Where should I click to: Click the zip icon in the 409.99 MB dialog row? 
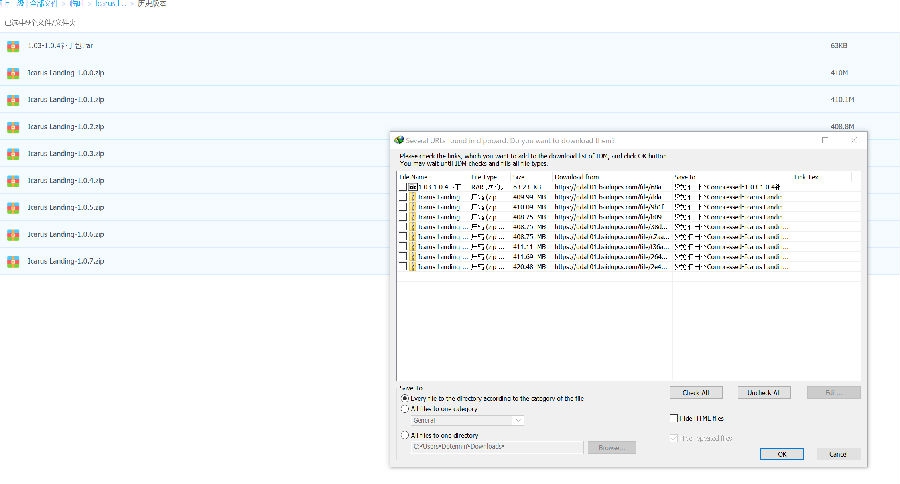tap(413, 197)
